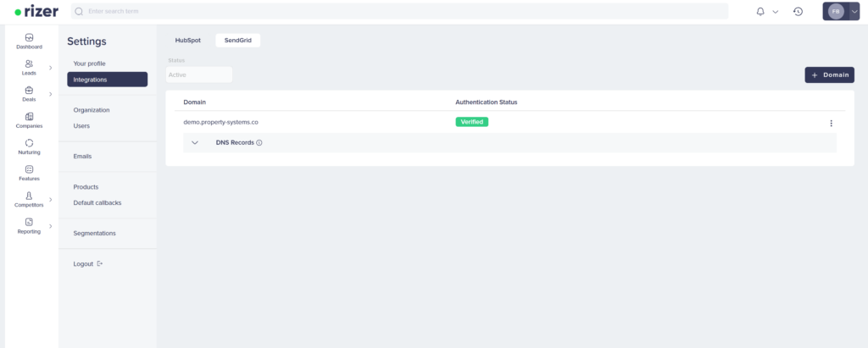
Task: Open the Leads section icon
Action: 29,64
